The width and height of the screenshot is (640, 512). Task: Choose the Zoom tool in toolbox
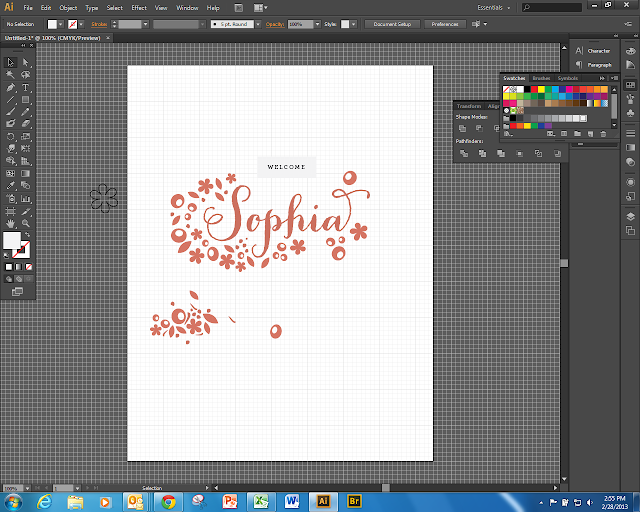[25, 223]
